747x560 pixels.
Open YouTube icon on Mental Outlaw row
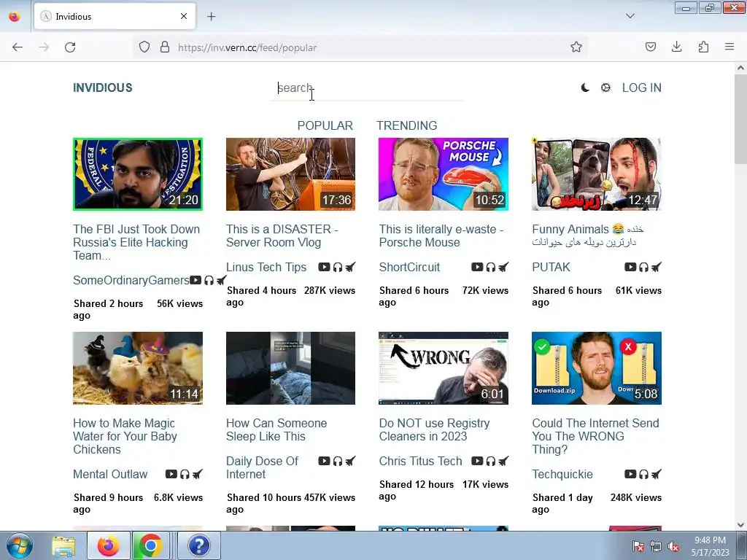[171, 474]
